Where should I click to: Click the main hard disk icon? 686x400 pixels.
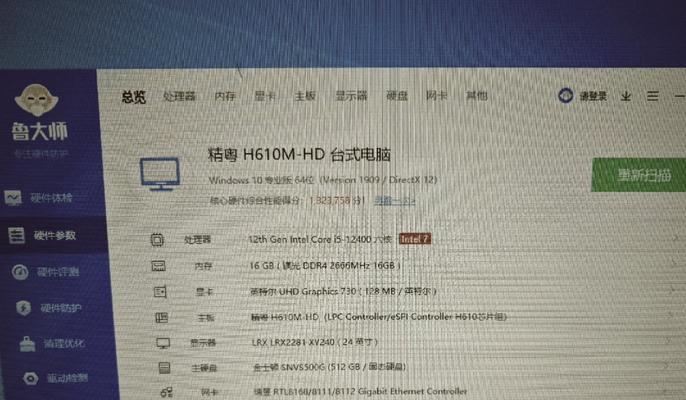(164, 368)
